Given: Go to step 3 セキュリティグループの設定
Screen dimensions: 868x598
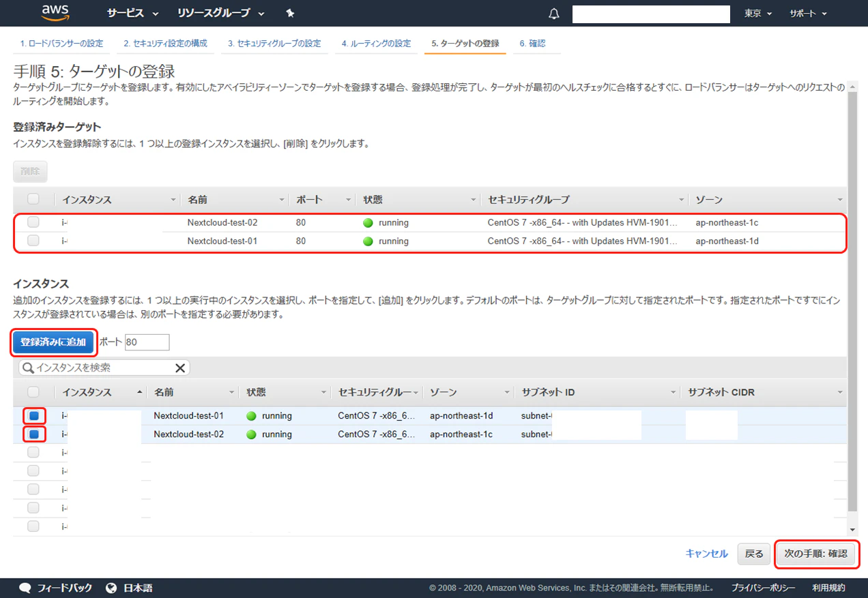Looking at the screenshot, I should 274,44.
